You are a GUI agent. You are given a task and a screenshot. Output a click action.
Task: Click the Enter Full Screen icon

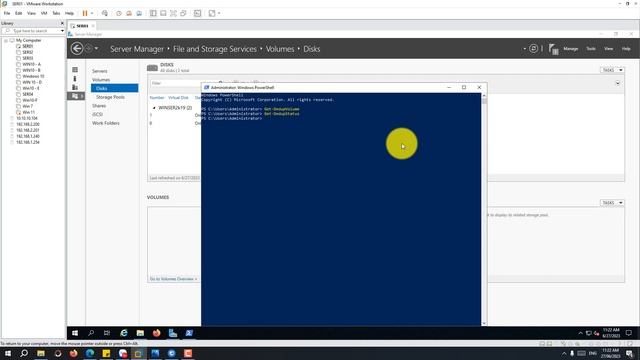tap(173, 13)
